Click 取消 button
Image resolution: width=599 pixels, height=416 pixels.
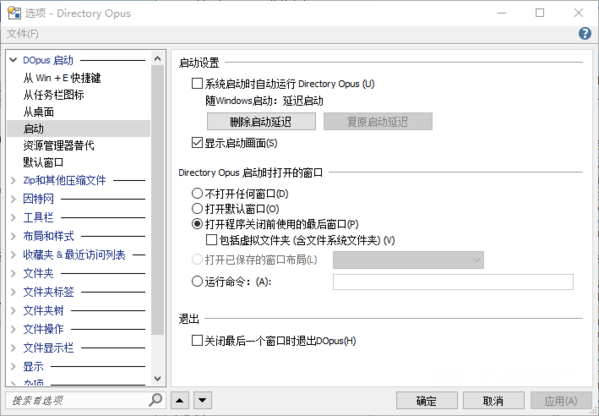494,401
